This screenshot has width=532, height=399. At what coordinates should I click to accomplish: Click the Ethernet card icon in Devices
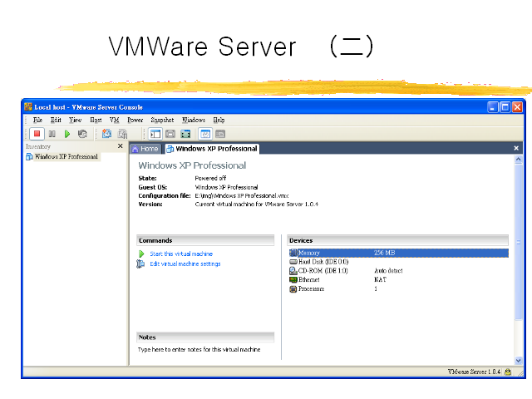[293, 279]
